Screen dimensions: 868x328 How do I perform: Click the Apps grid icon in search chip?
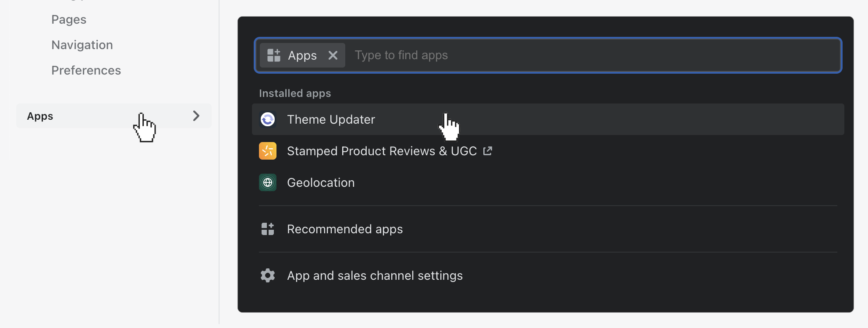tap(274, 55)
